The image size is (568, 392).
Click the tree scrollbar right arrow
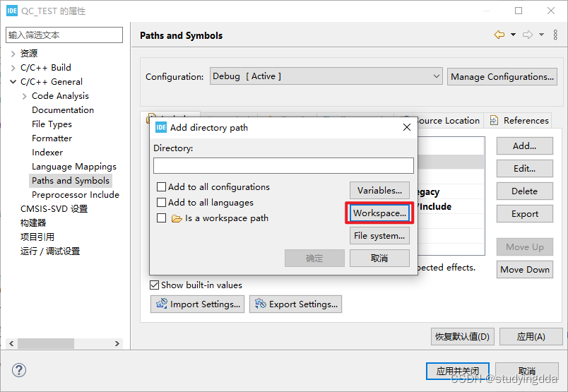(117, 343)
